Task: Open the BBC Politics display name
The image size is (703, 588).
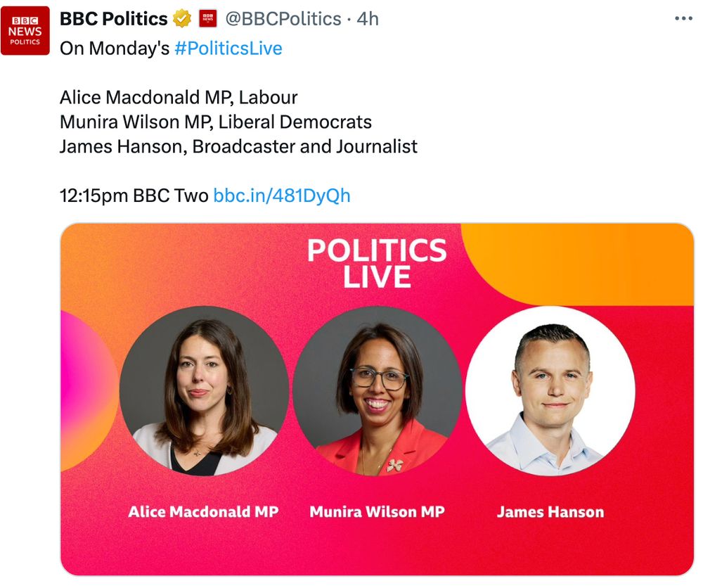Action: 113,19
